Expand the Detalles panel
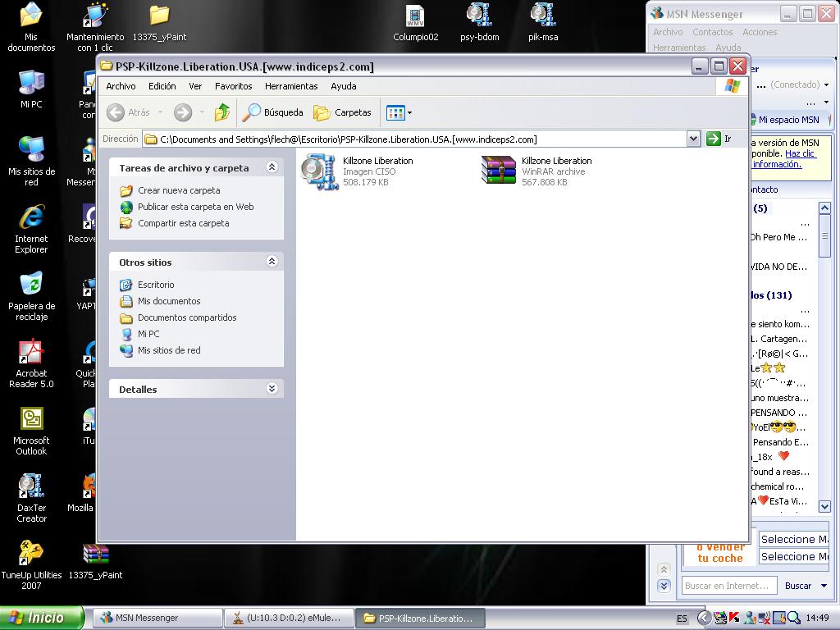This screenshot has width=840, height=630. [272, 388]
